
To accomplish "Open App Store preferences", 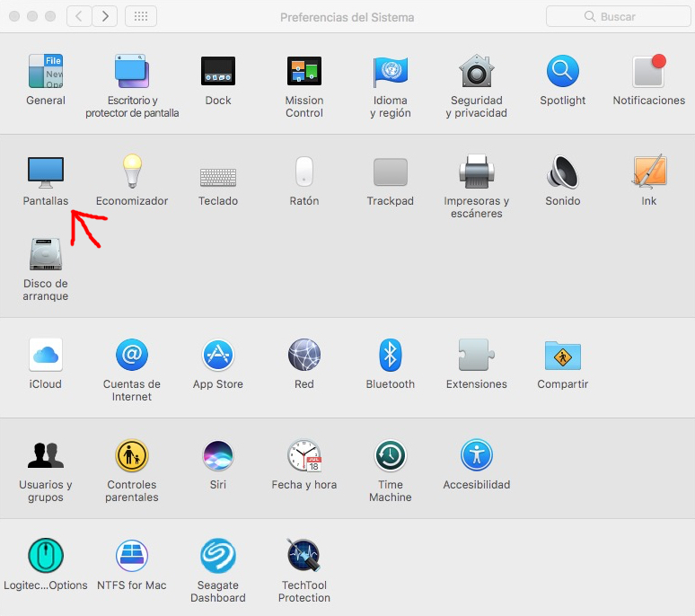I will pos(218,355).
